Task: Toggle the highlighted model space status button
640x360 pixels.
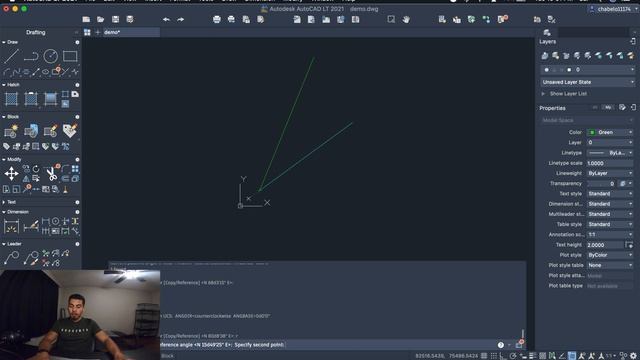Action: click(x=572, y=356)
